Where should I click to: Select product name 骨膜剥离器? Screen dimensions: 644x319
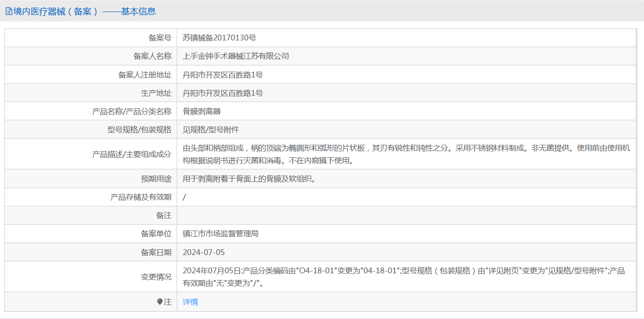(202, 111)
